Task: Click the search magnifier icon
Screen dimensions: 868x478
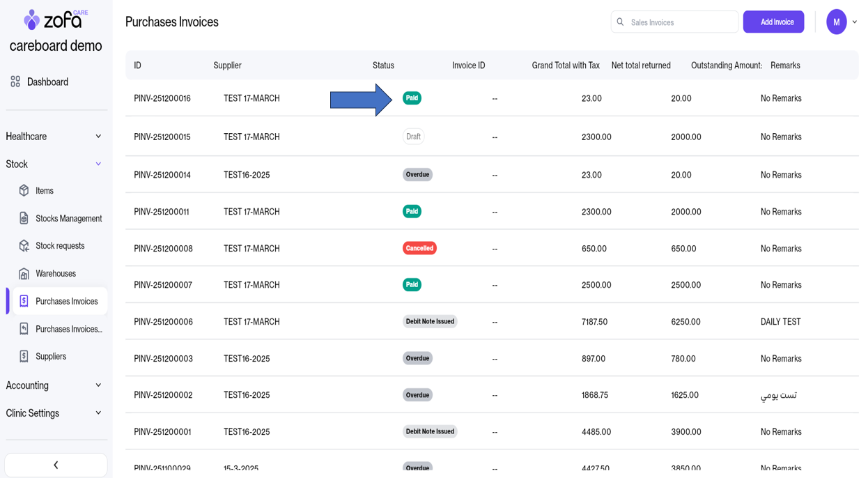Action: (620, 22)
